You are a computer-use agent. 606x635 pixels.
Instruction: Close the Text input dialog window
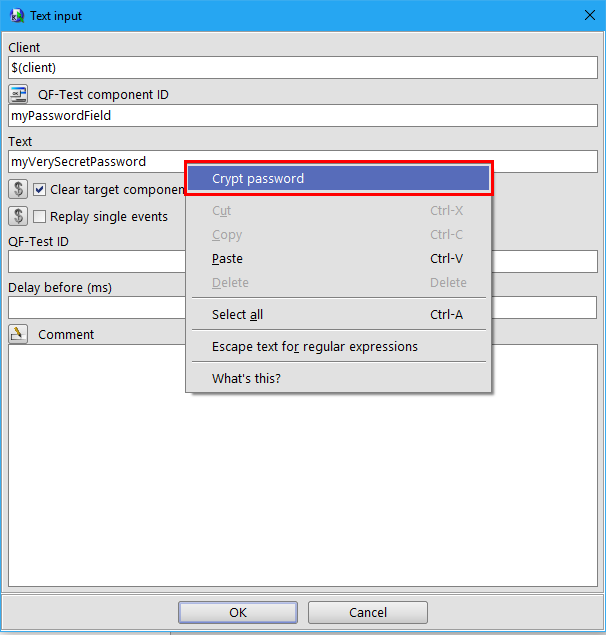click(590, 15)
